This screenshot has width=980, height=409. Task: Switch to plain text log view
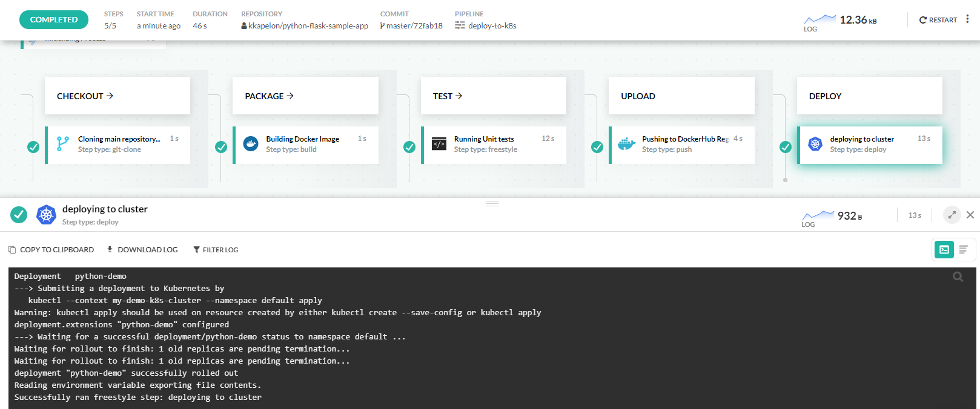pos(963,249)
